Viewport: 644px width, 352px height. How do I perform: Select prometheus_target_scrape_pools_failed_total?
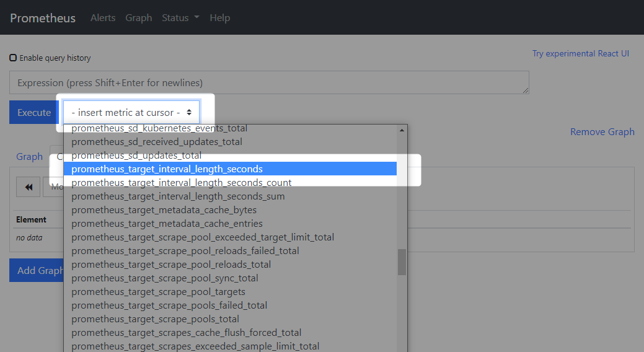pos(230,305)
